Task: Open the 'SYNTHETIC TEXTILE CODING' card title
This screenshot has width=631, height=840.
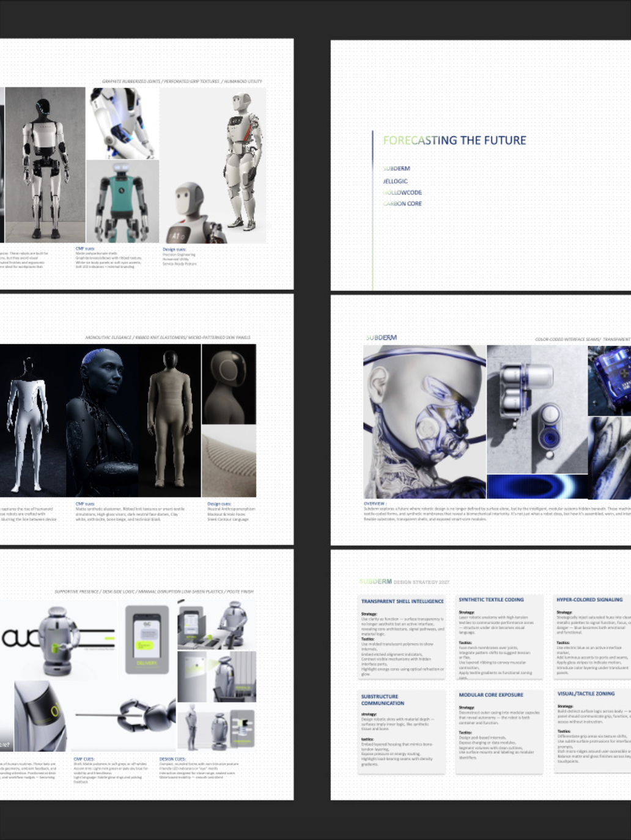Action: coord(491,600)
